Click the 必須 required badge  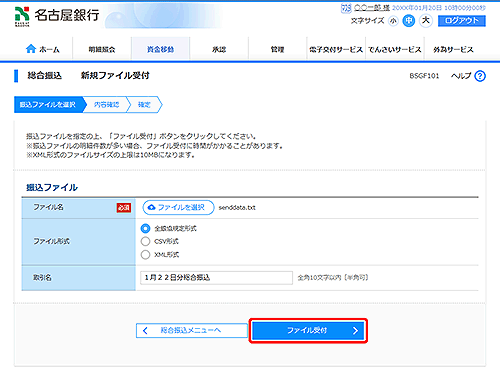point(124,208)
